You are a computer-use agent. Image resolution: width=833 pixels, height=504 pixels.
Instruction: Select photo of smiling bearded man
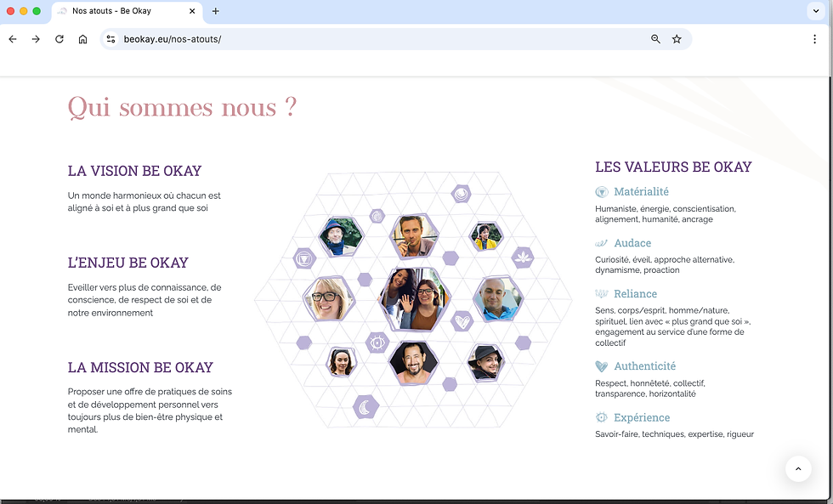pos(414,363)
